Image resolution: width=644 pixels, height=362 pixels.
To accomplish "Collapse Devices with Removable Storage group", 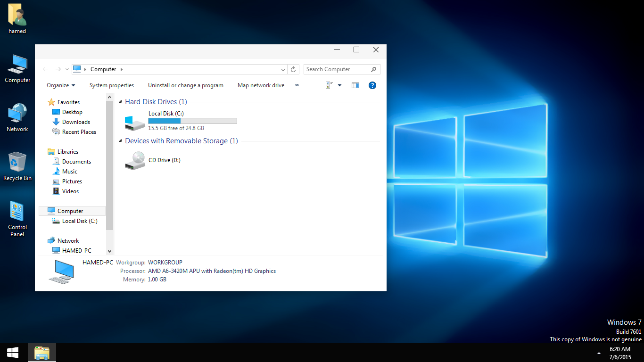I will click(120, 141).
